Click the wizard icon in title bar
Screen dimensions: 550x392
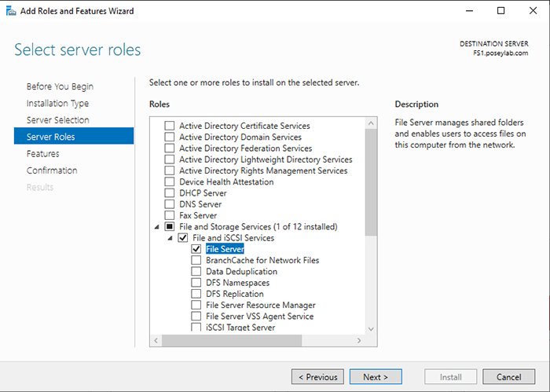[9, 11]
